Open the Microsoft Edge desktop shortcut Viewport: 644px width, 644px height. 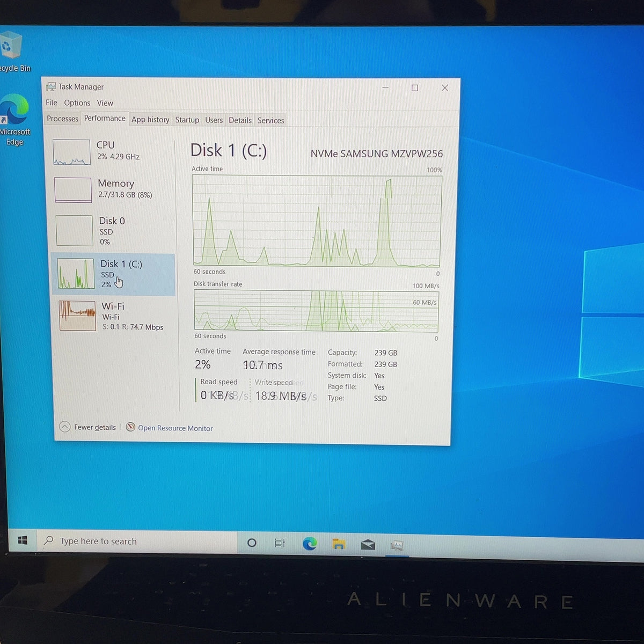click(x=14, y=120)
